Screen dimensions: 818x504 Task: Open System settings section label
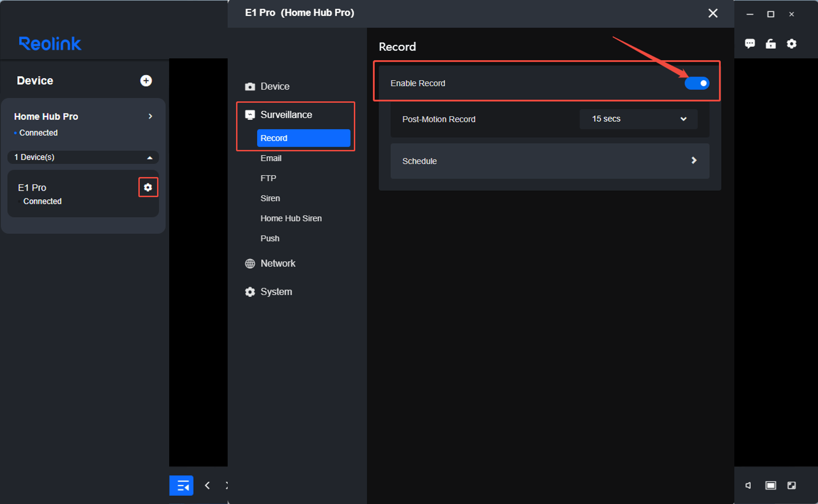(x=276, y=292)
